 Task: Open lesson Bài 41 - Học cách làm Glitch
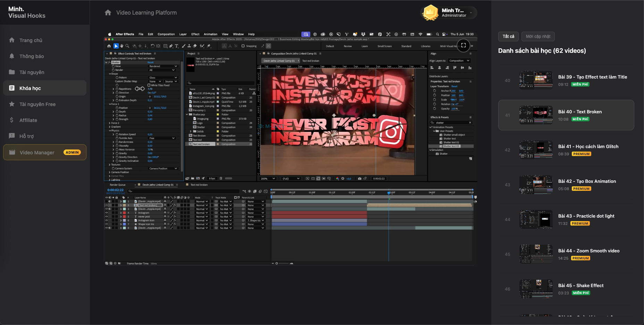(588, 147)
